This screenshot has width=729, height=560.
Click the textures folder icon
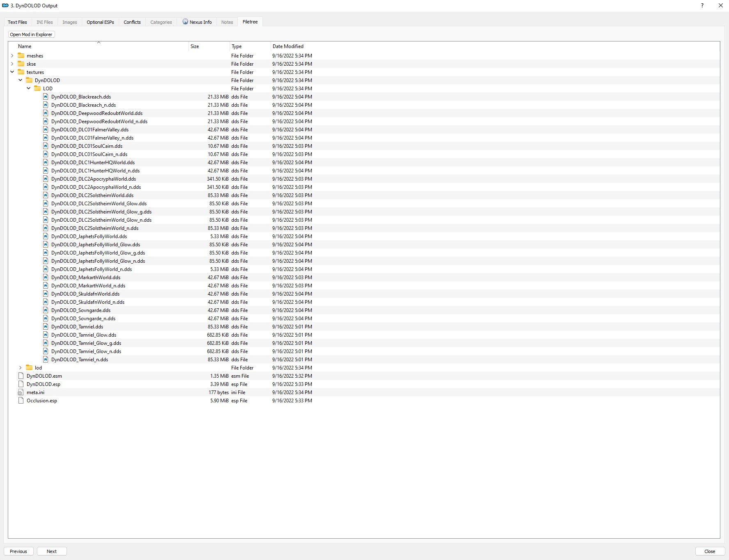pos(21,72)
